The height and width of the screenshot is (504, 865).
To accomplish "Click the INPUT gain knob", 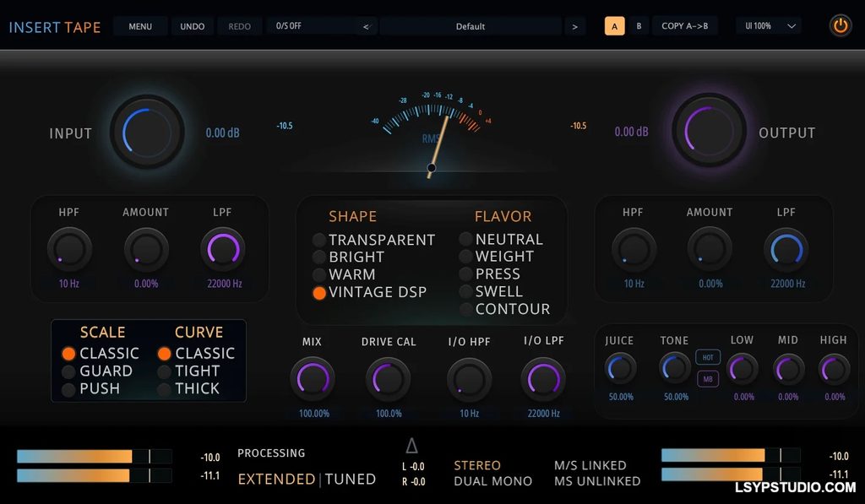I will tap(147, 133).
